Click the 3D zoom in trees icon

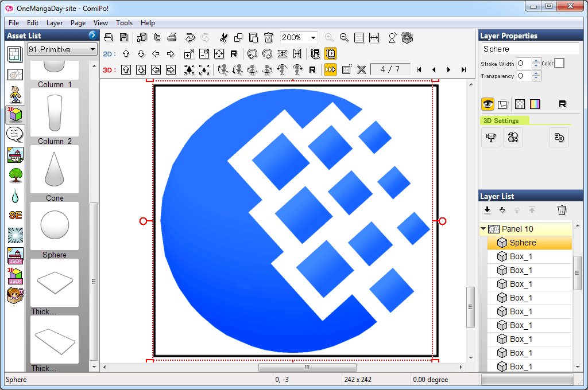coord(189,69)
